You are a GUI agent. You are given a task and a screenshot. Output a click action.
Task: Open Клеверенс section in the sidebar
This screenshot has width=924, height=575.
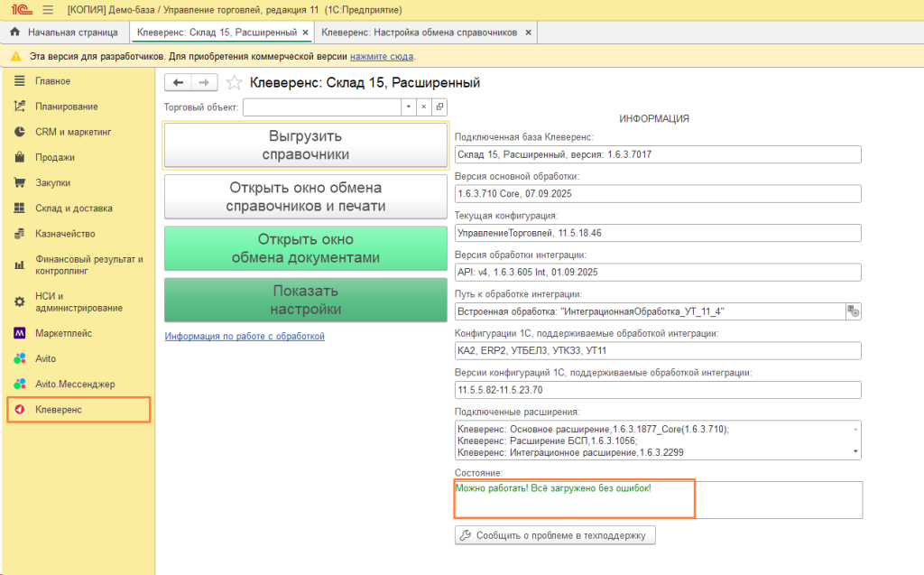pos(78,410)
